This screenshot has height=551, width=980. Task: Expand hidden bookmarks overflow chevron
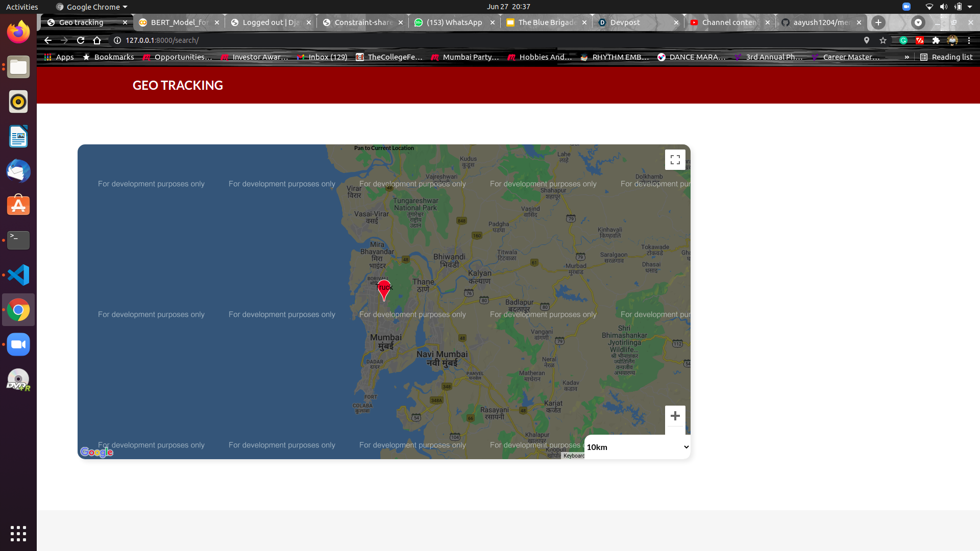tap(906, 57)
